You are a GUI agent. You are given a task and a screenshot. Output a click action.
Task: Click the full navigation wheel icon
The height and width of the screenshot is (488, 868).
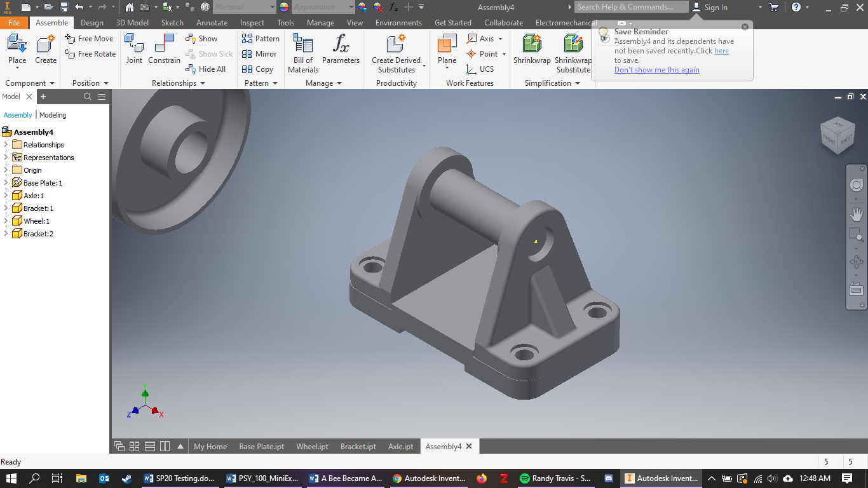(x=857, y=185)
